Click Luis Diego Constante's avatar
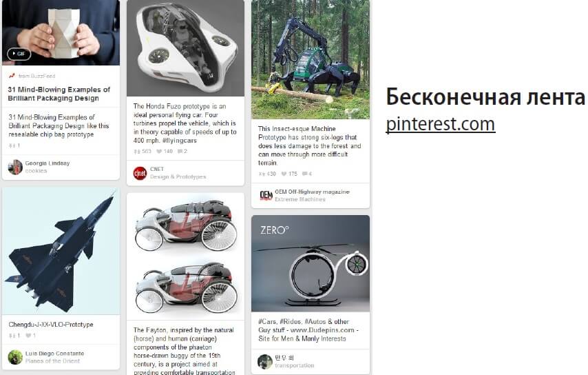The height and width of the screenshot is (375, 588). pyautogui.click(x=15, y=357)
